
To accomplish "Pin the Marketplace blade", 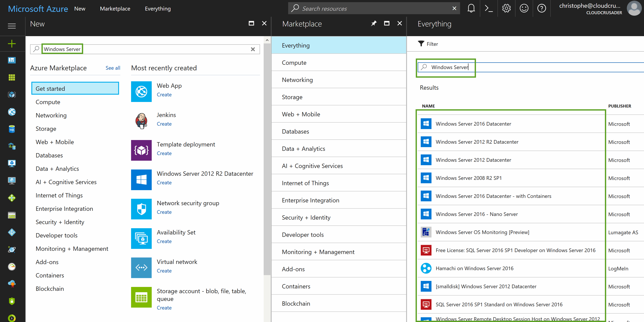I will [373, 23].
